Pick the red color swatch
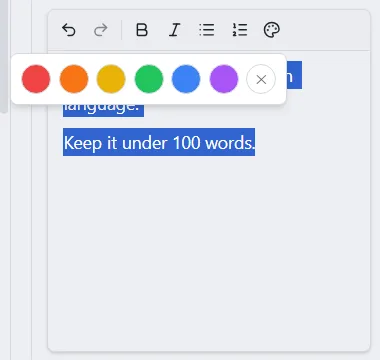This screenshot has height=360, width=380. click(36, 79)
